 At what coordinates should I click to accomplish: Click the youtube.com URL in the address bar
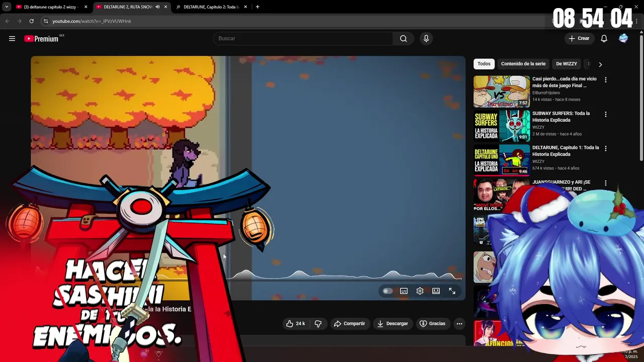[x=92, y=21]
